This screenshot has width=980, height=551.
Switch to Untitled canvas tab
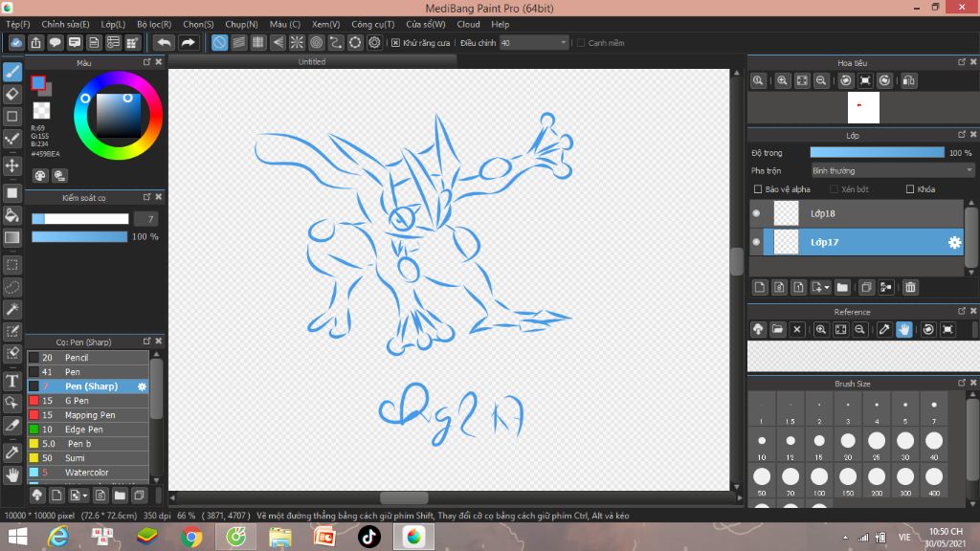coord(312,62)
